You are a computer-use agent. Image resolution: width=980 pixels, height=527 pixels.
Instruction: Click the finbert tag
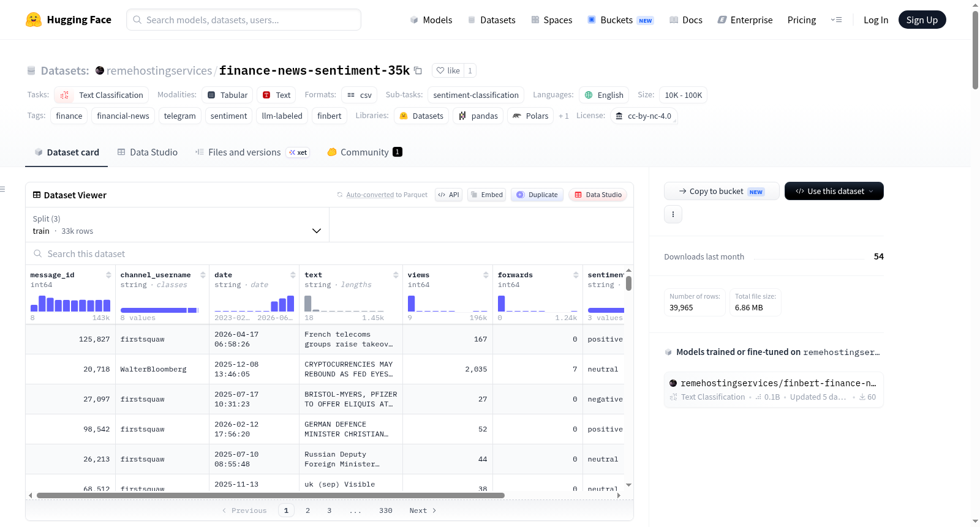(x=330, y=116)
